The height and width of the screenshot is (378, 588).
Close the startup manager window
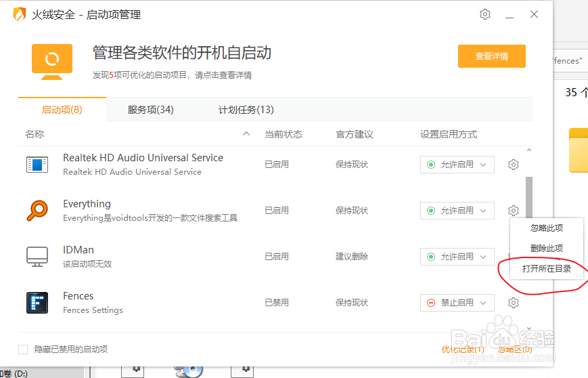point(534,14)
